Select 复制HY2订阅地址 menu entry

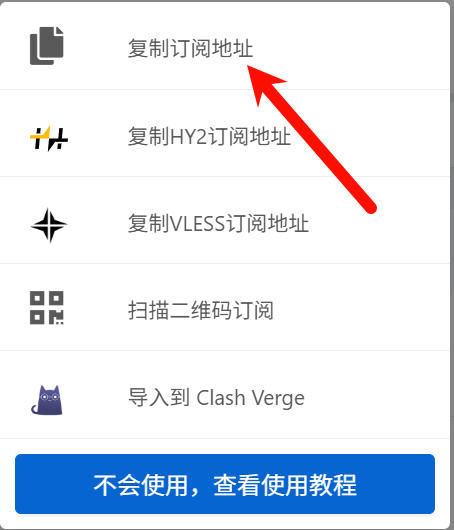[224, 133]
